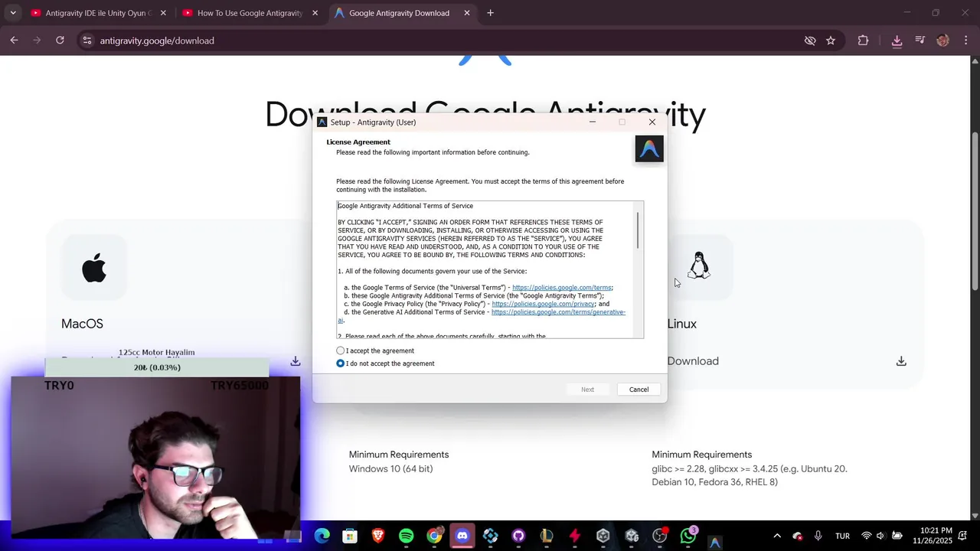Click the eye-slash tracking protection icon

point(810,41)
